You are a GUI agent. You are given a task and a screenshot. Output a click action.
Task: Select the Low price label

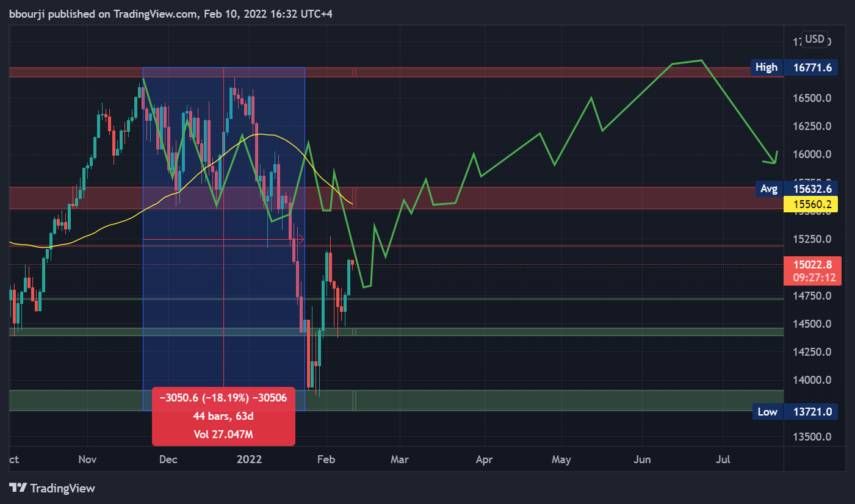[767, 412]
